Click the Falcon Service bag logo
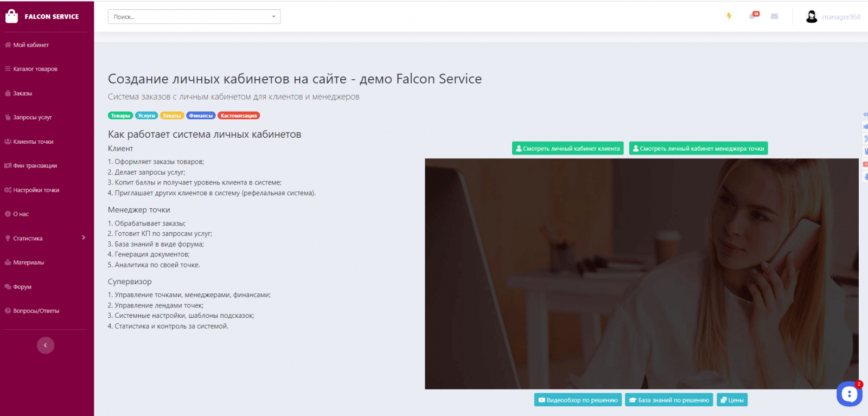The width and height of the screenshot is (868, 416). pyautogui.click(x=11, y=16)
